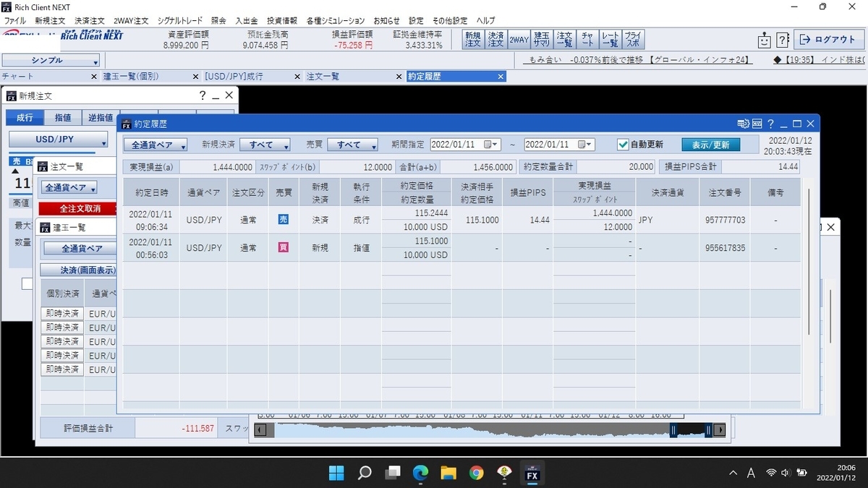Show hidden tray icons chevron
868x488 pixels.
pos(733,473)
